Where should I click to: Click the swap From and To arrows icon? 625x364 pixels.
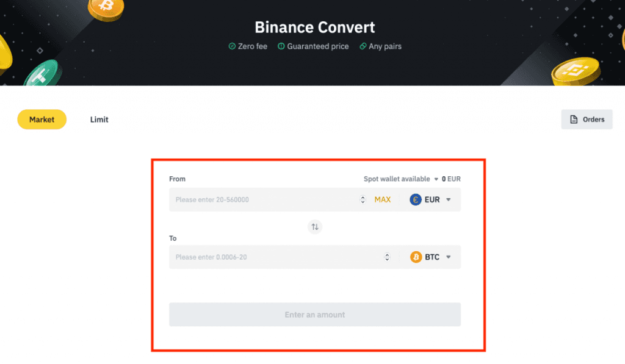[x=315, y=227]
